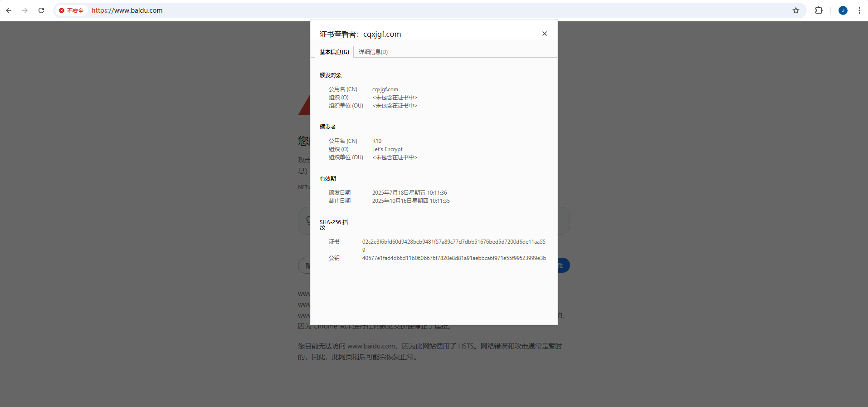Select the certificate SHA-256 fingerprint value
This screenshot has height=407, width=868.
pos(454,245)
